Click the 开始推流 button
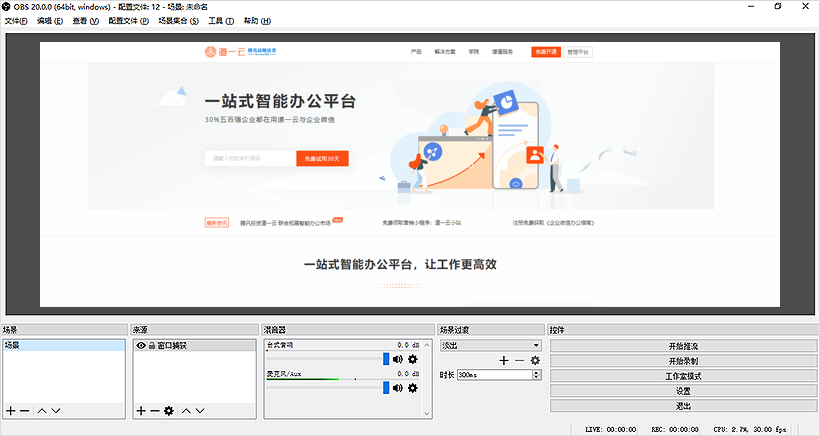Image resolution: width=820 pixels, height=436 pixels. pos(683,345)
